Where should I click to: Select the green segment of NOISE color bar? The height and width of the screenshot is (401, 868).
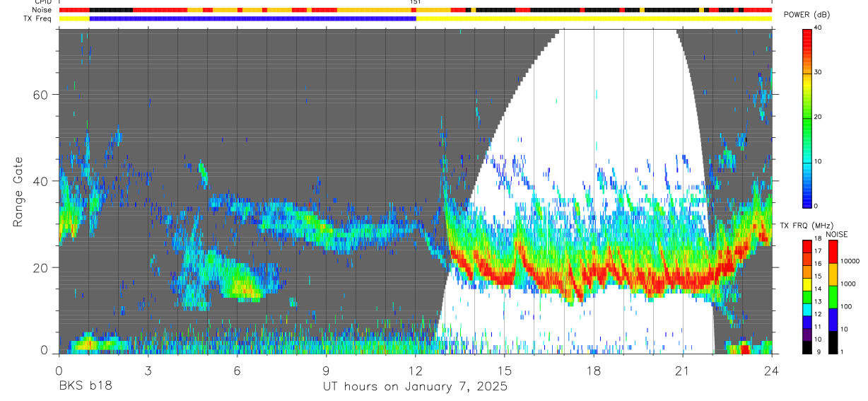click(833, 296)
